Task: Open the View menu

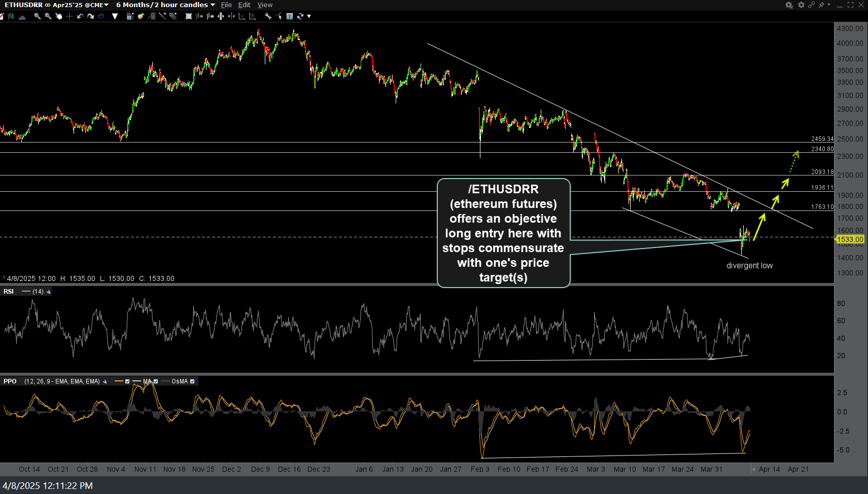Action: (x=265, y=5)
